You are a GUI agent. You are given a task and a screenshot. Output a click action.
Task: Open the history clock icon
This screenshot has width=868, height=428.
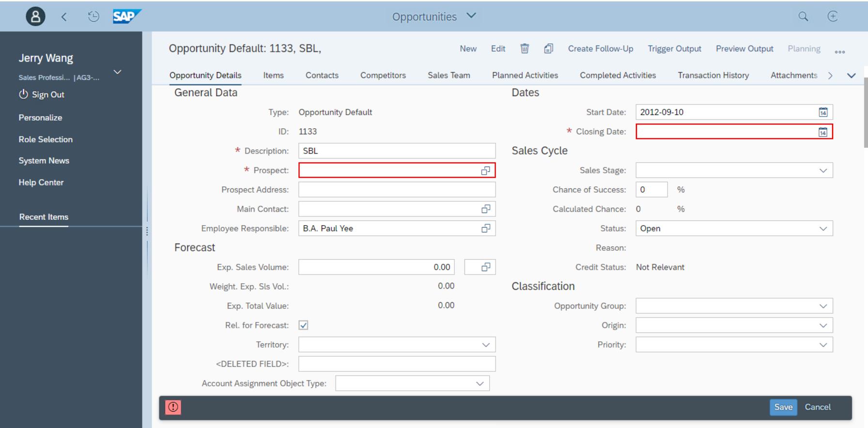(x=93, y=16)
